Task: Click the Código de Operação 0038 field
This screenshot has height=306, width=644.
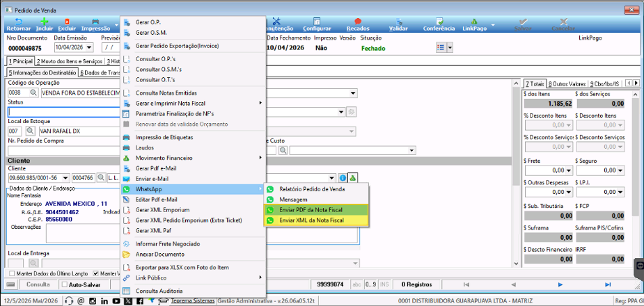Action: coord(19,93)
